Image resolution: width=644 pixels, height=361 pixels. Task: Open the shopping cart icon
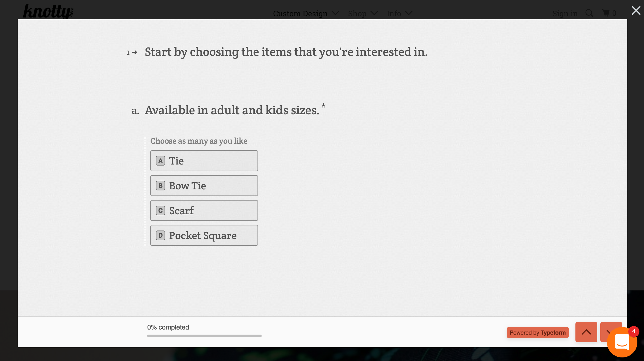tap(606, 13)
